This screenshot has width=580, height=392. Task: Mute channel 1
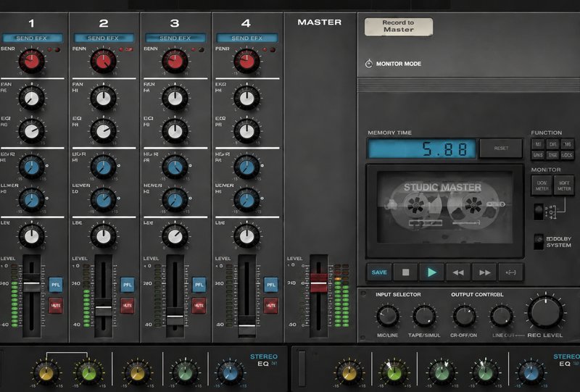(56, 306)
